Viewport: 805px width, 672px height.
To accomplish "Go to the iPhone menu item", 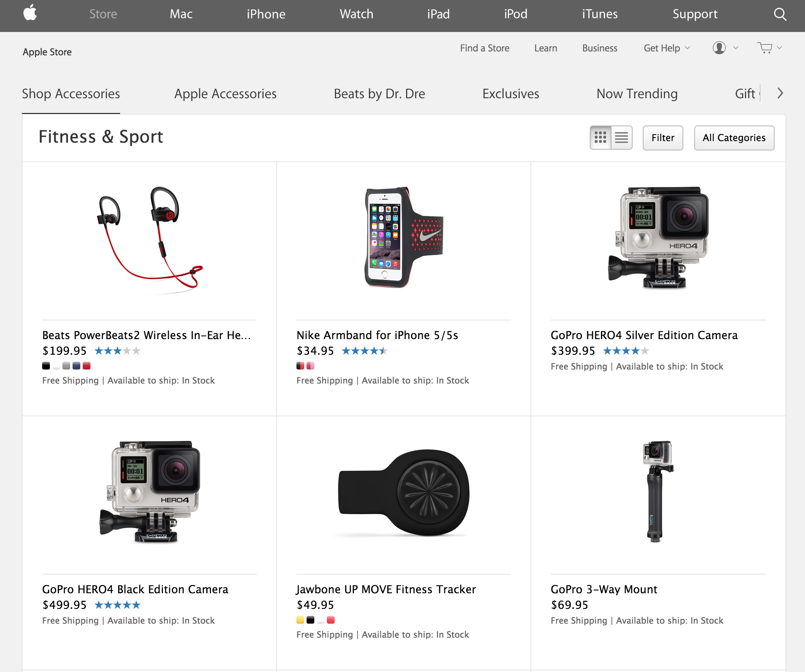I will 266,14.
